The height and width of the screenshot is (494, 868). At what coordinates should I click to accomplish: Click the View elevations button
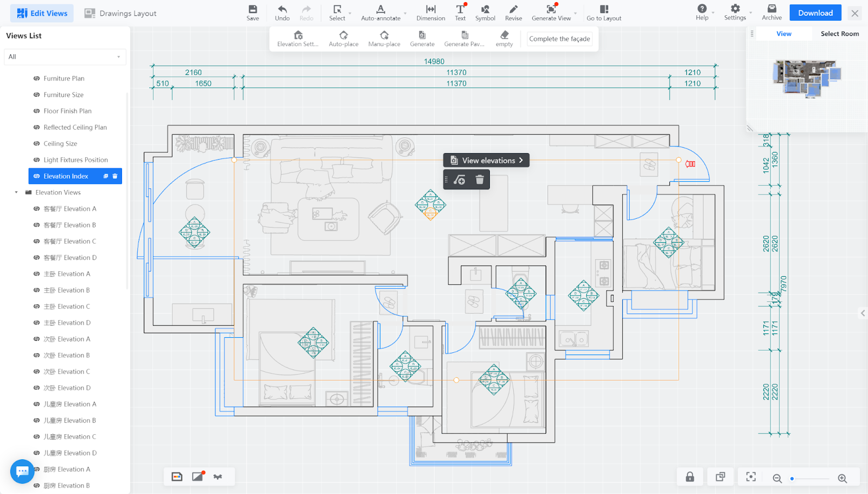tap(487, 160)
